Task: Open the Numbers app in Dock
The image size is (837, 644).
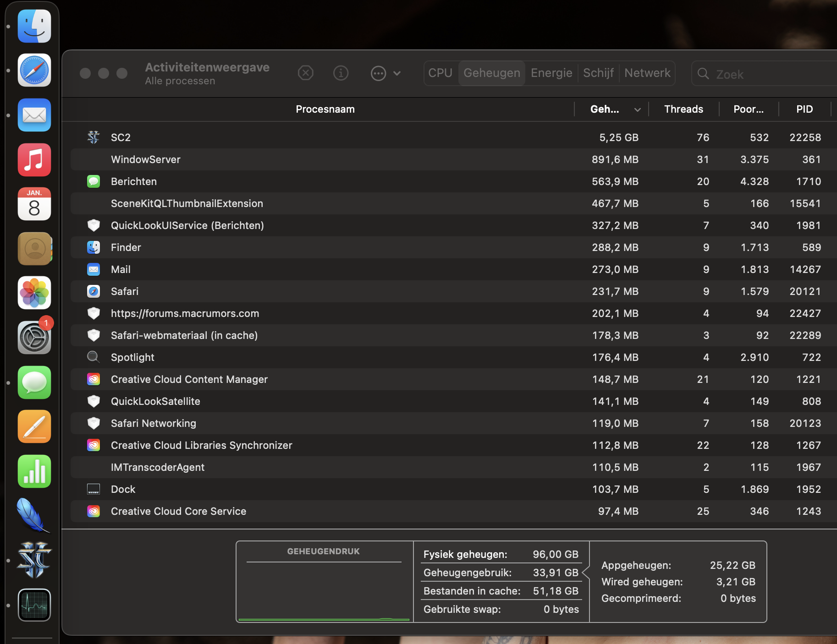Action: point(34,471)
